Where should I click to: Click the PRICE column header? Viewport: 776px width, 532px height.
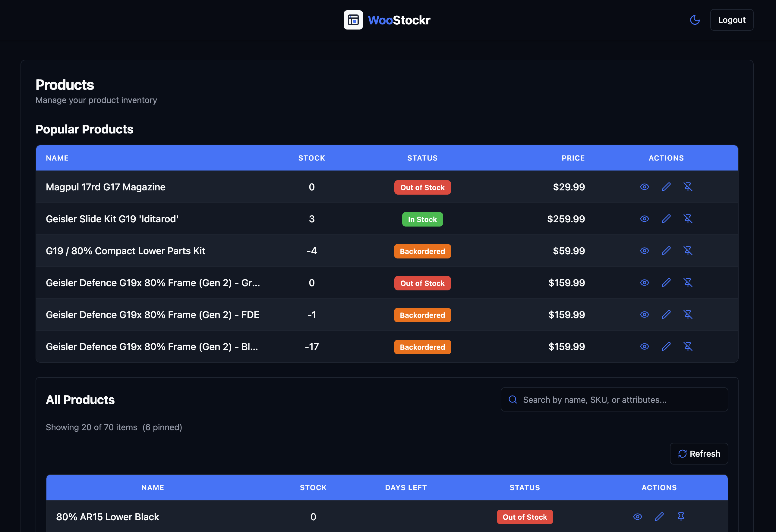pos(573,158)
